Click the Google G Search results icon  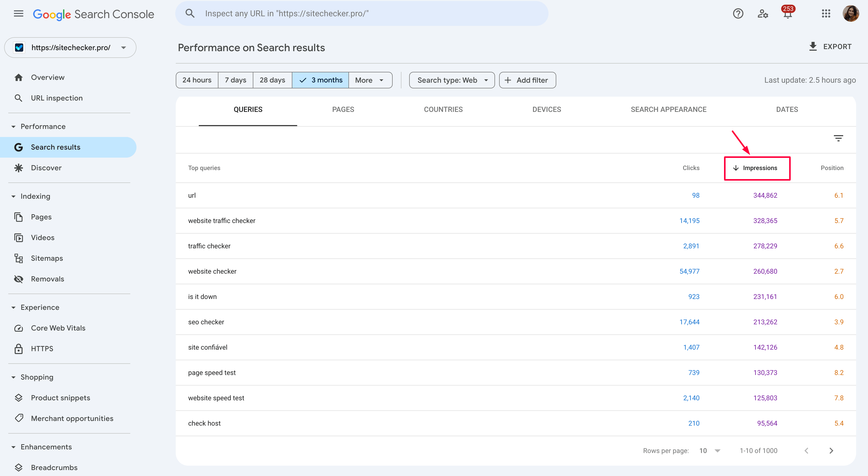[19, 147]
